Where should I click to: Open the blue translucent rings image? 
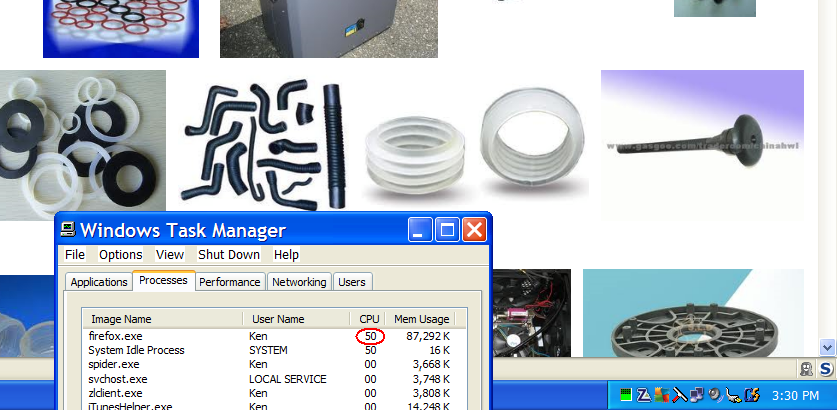[x=27, y=316]
